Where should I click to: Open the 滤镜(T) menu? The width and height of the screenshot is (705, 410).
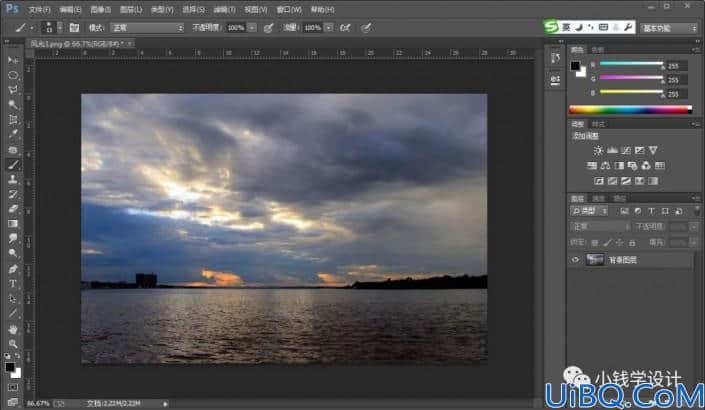pos(224,9)
